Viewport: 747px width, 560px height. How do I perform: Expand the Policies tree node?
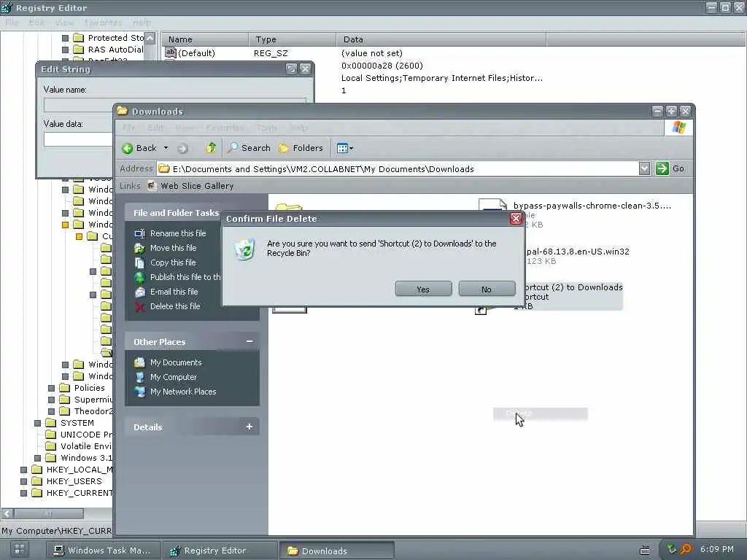pos(52,388)
